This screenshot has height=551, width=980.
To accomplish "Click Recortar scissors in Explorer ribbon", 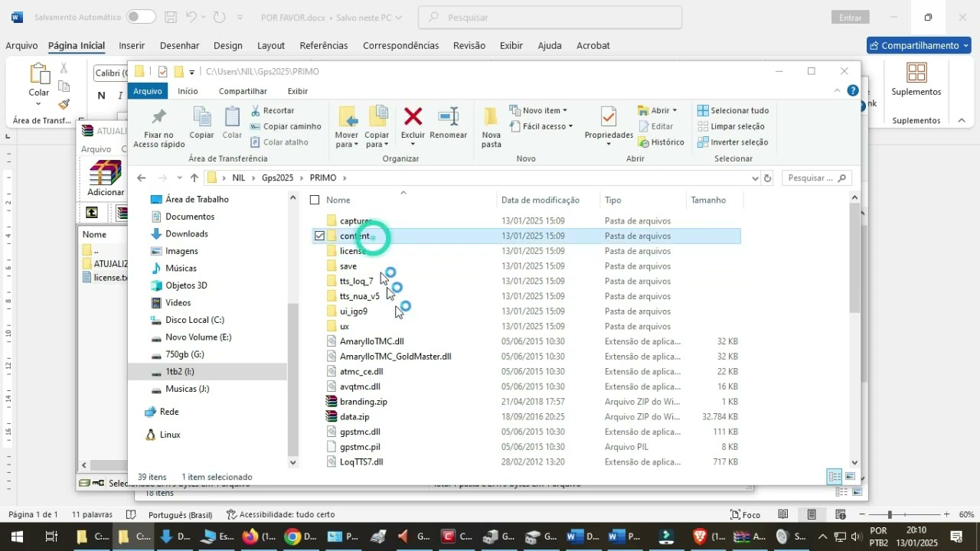I will [x=256, y=110].
